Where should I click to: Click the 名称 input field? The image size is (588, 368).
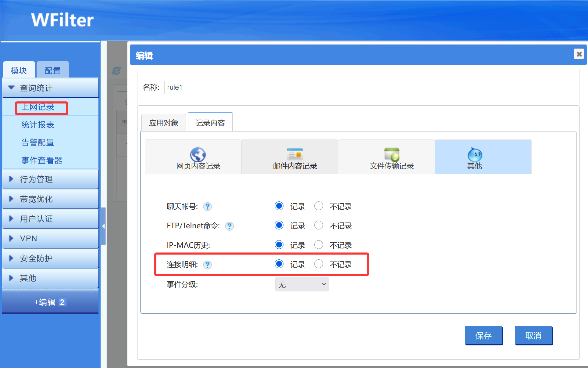pos(207,87)
